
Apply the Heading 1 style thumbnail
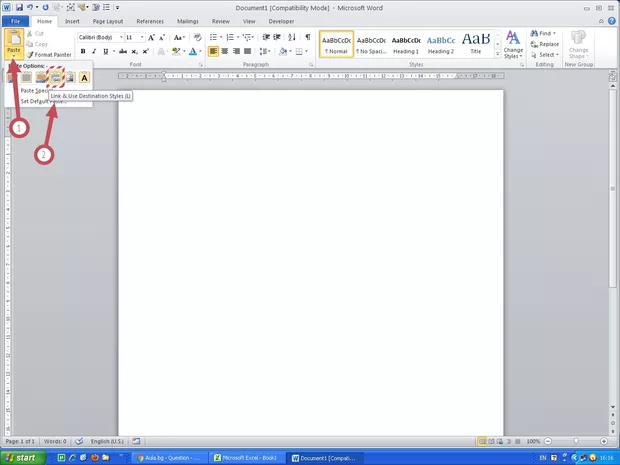(x=405, y=43)
